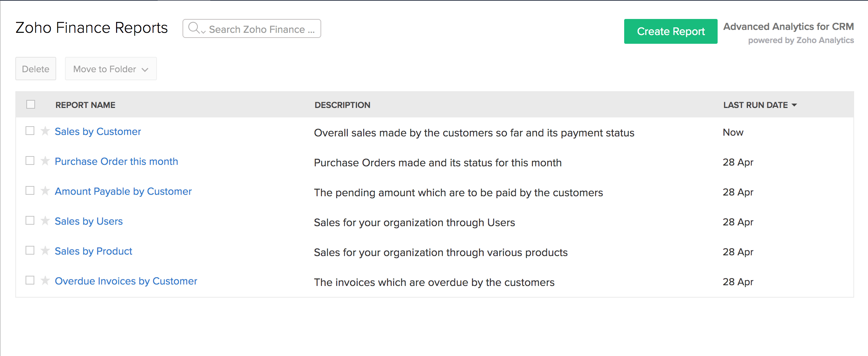This screenshot has height=356, width=868.
Task: Mark Purchase Order this month as favorite
Action: tap(45, 161)
